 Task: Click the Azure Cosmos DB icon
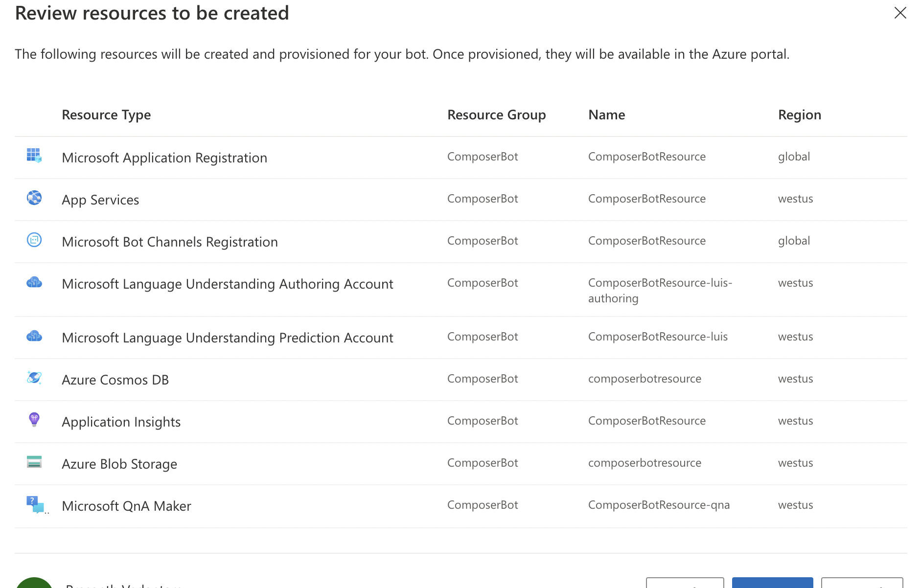[34, 378]
